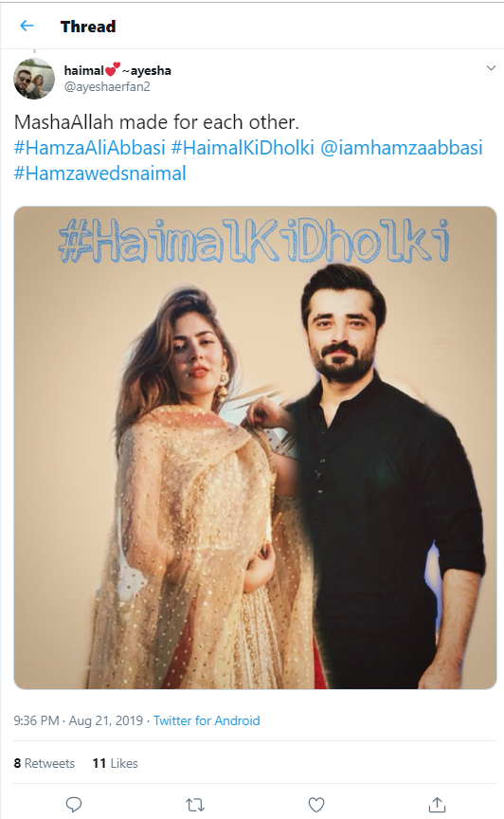Click the red hearts emoji in display name
Screen dimensions: 504x819
(x=113, y=69)
